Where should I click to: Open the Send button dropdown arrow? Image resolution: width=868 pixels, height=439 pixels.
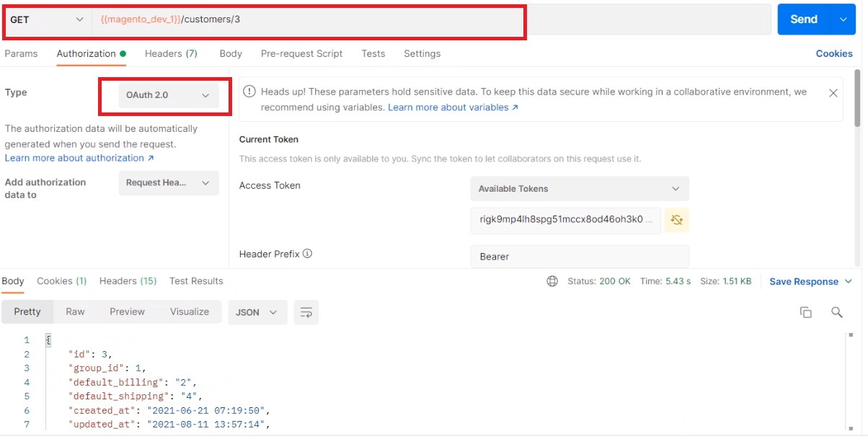coord(843,19)
